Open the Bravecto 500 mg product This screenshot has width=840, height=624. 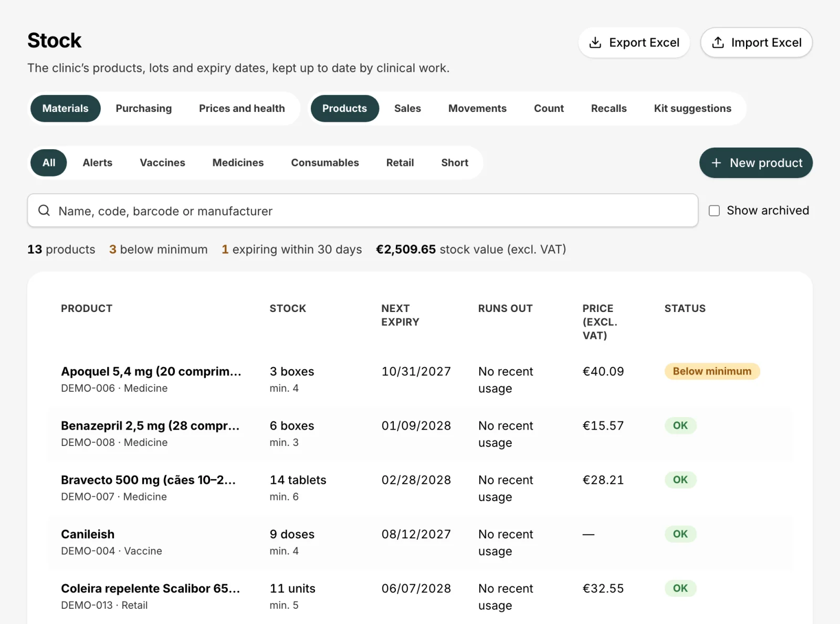click(420, 488)
